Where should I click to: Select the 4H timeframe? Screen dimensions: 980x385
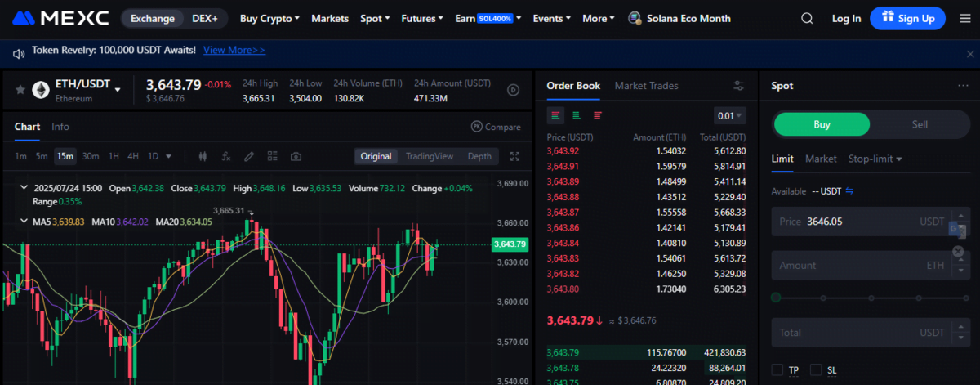pyautogui.click(x=133, y=156)
